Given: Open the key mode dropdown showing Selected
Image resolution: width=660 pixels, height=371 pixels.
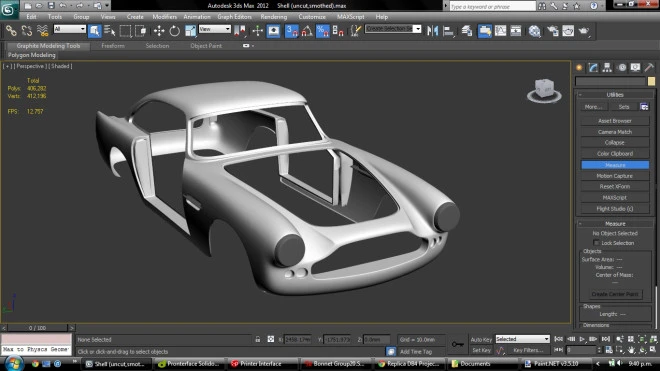Looking at the screenshot, I should pos(522,339).
